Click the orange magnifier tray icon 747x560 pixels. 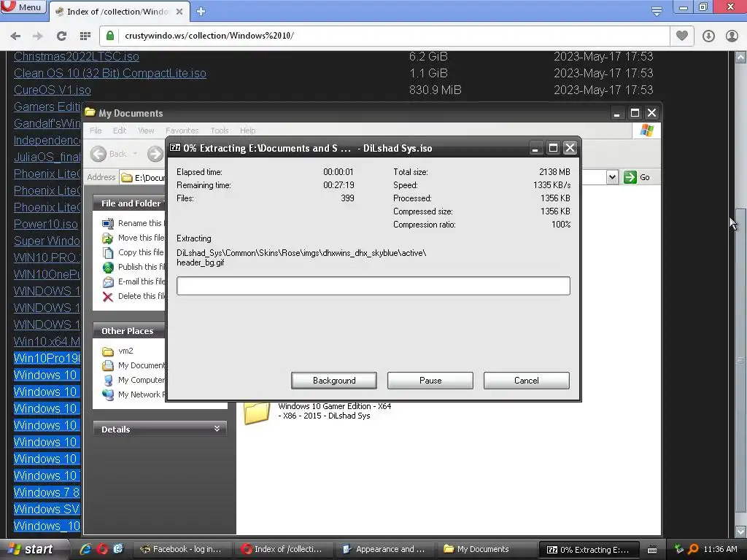click(x=693, y=549)
